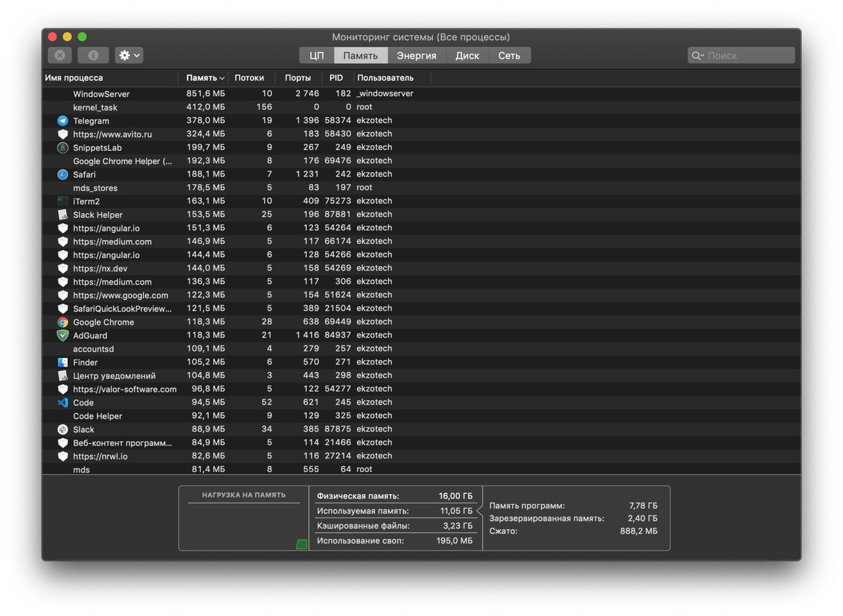
Task: Sort by Имя процесса column header
Action: [x=110, y=78]
